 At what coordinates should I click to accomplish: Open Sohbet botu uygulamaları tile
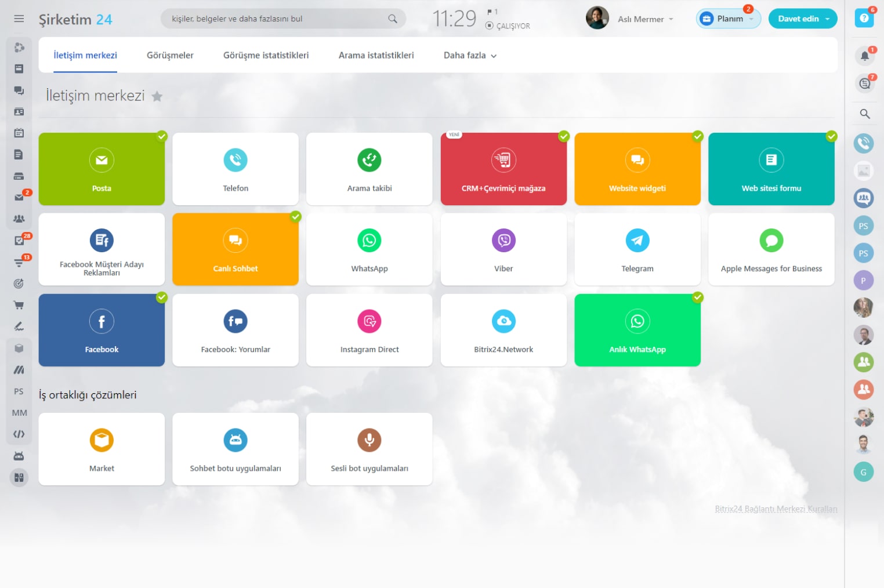(236, 449)
